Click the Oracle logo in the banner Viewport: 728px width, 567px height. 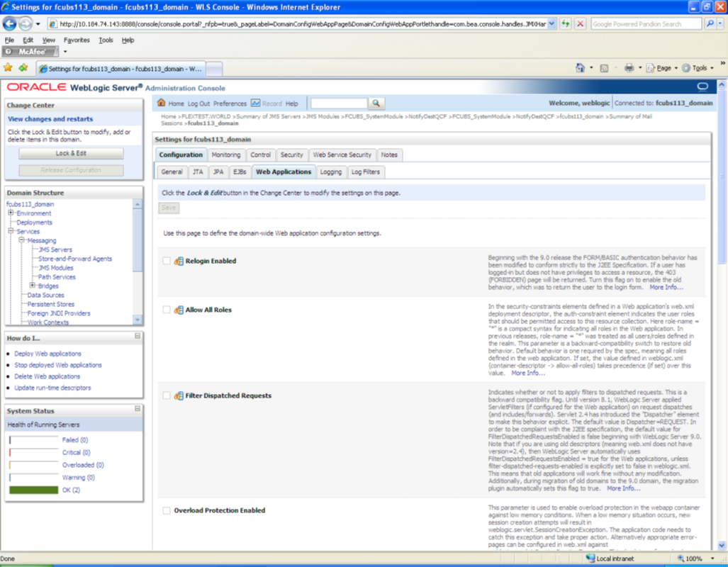(x=36, y=87)
